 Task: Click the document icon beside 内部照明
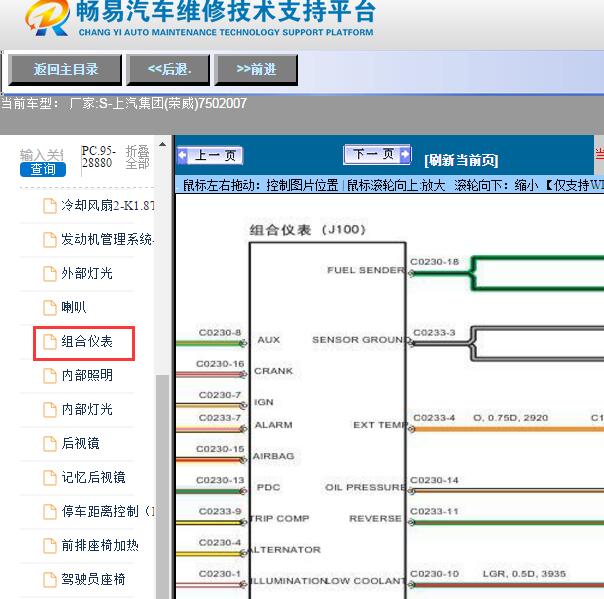[x=50, y=376]
